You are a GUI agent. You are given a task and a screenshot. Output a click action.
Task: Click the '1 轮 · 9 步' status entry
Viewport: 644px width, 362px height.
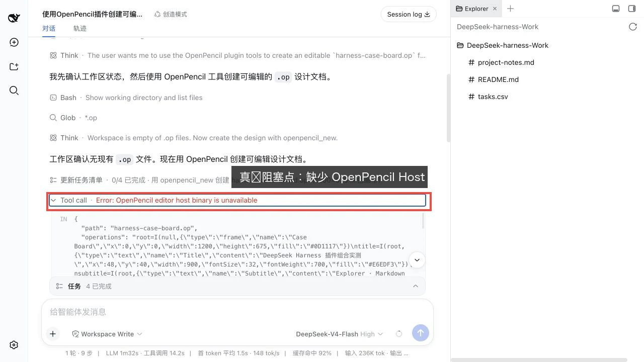(79, 353)
